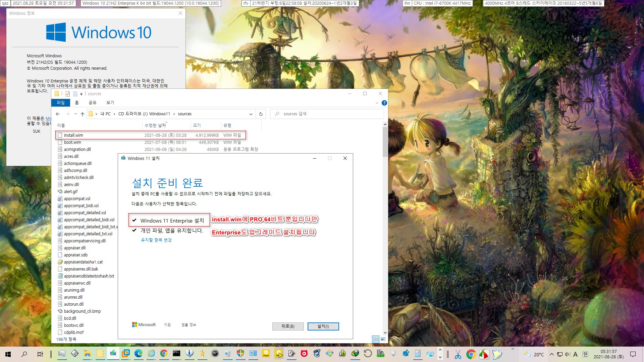Open Windows Security shield on taskbar
Screen dimensions: 644x362
tap(240, 354)
